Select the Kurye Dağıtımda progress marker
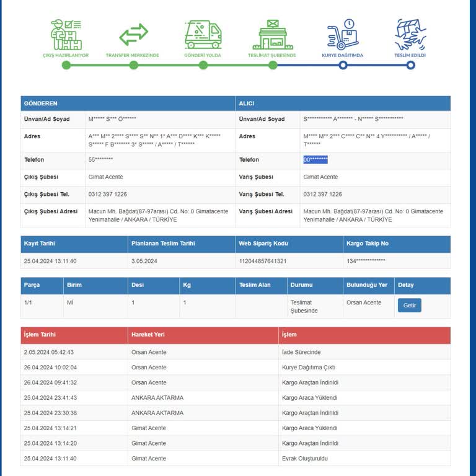The height and width of the screenshot is (476, 476). point(343,65)
